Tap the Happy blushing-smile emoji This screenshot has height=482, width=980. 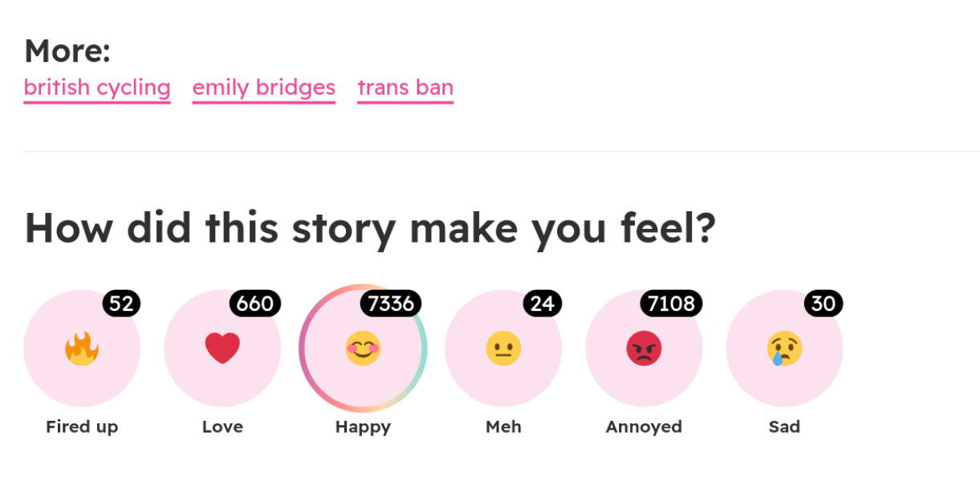363,347
